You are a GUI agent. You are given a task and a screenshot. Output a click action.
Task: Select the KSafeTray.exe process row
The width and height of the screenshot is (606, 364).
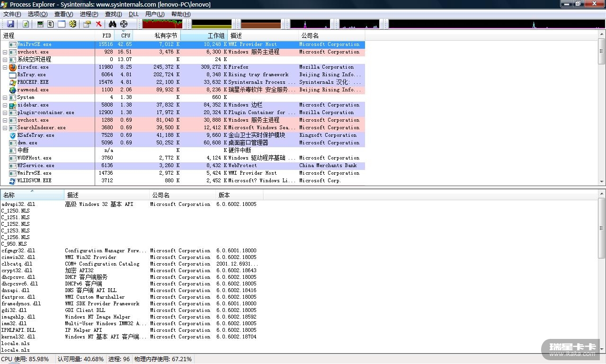[36, 135]
